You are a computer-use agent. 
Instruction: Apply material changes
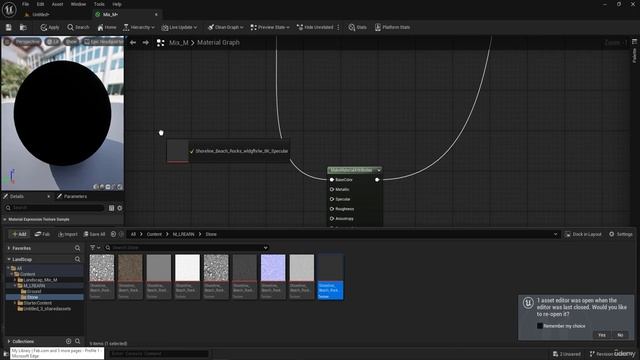(x=50, y=27)
